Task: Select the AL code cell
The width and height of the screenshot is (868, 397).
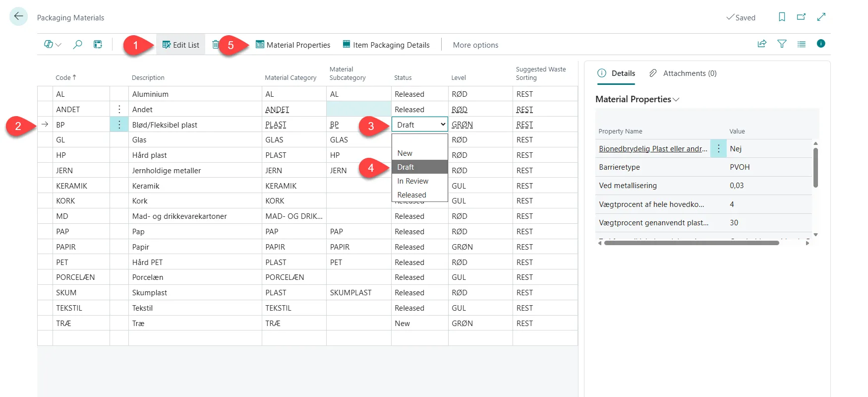Action: (x=81, y=94)
